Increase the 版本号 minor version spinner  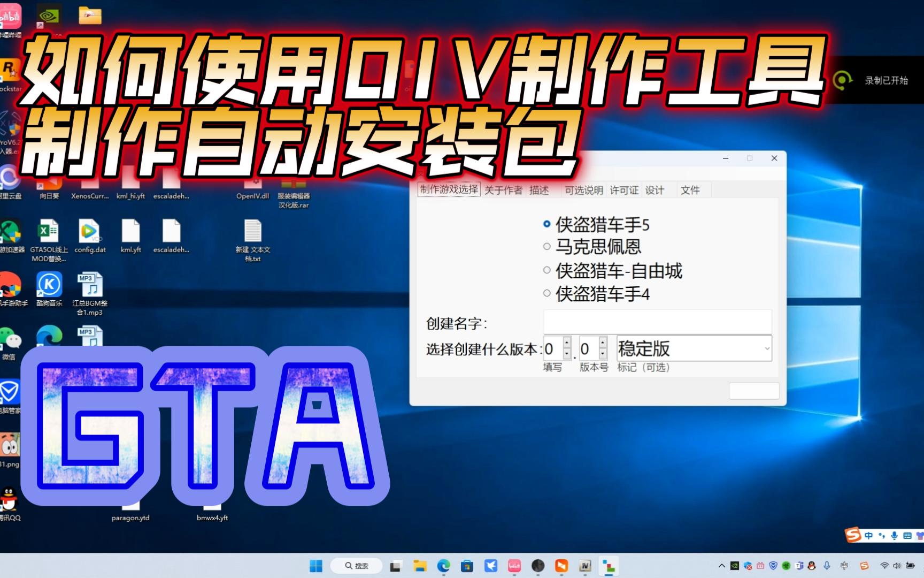(603, 343)
